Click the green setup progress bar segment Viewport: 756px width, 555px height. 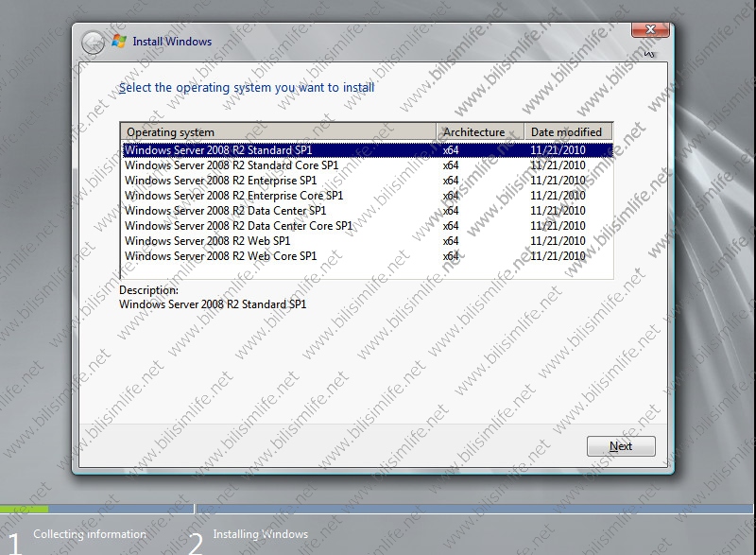25,509
